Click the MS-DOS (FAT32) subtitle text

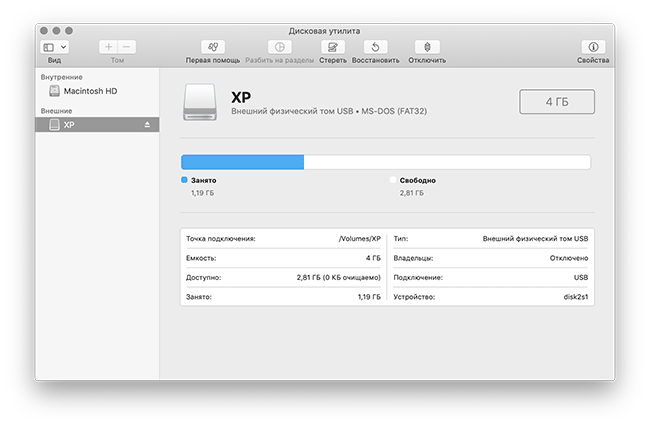coord(394,111)
